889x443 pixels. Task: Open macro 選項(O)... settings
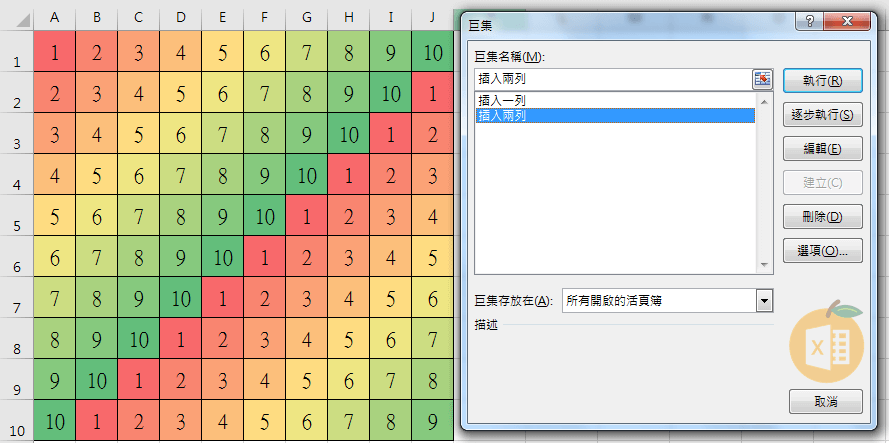tap(824, 251)
